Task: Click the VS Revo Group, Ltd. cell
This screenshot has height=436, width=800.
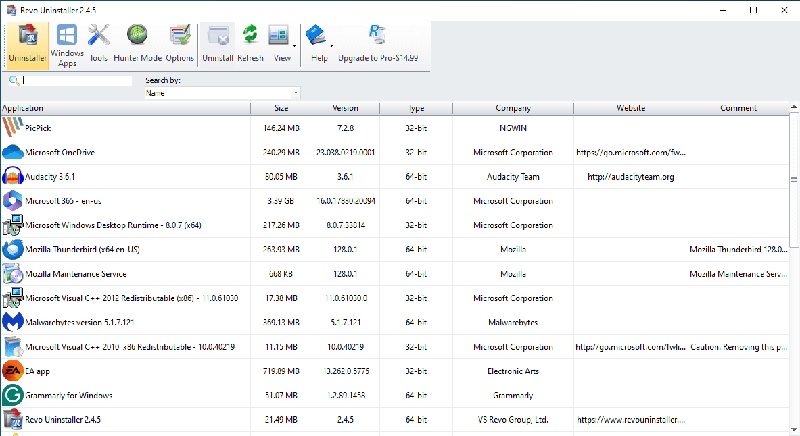Action: (x=513, y=420)
